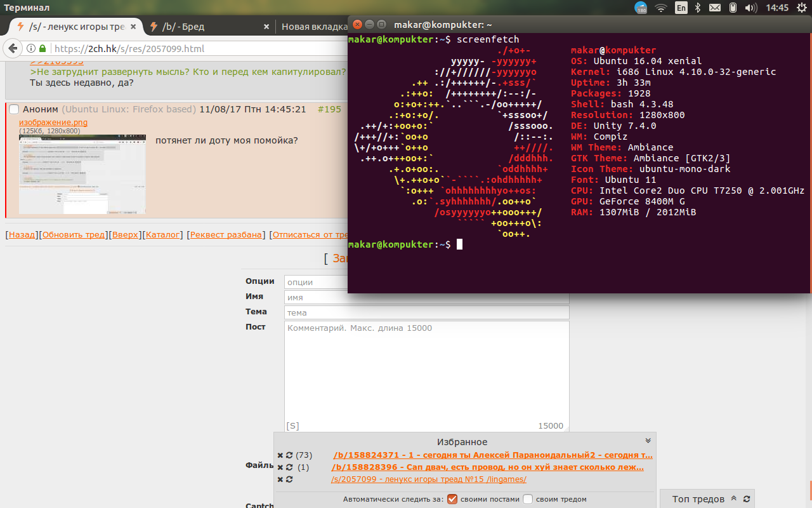
Task: Open favorite thread /b/158828396 link
Action: (x=487, y=467)
